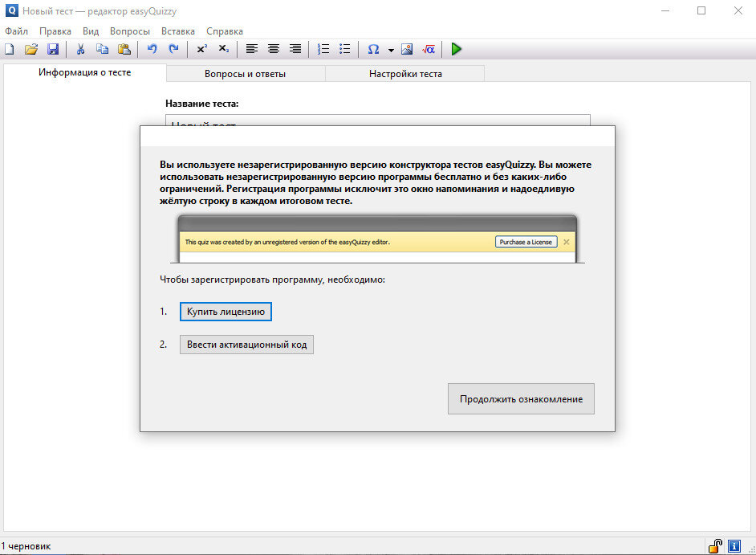This screenshot has width=756, height=555.
Task: Open the Вид menu
Action: click(x=91, y=31)
